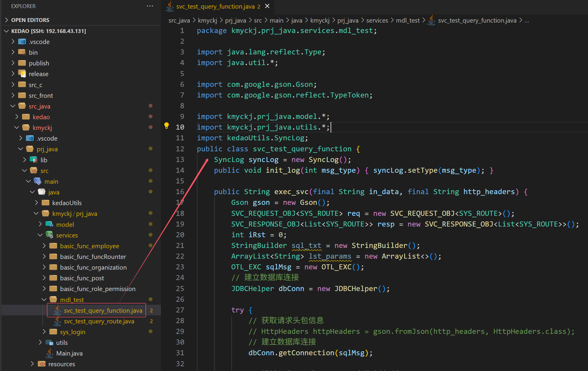Expand the OPEN EDITORS section
Image resolution: width=588 pixels, height=371 pixels.
(x=7, y=20)
